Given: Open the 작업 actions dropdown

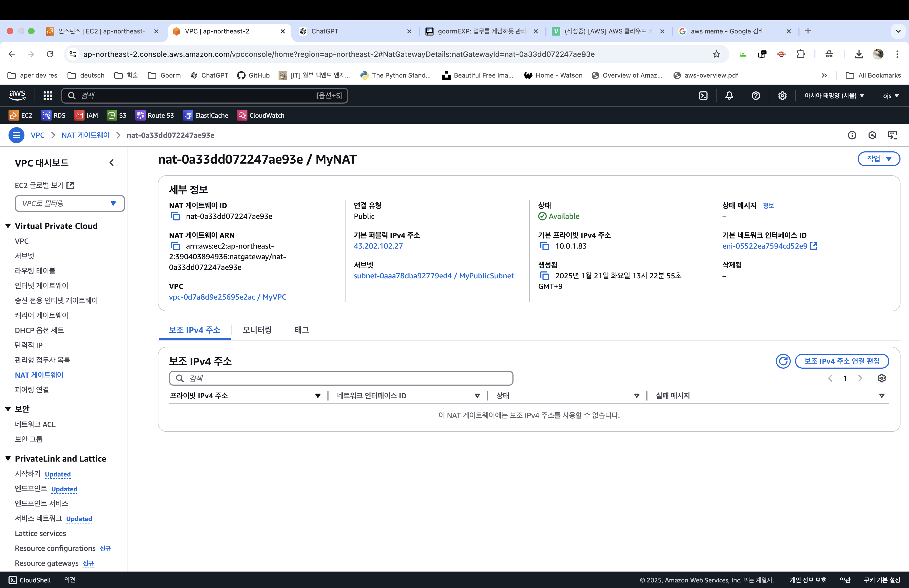Looking at the screenshot, I should point(879,159).
